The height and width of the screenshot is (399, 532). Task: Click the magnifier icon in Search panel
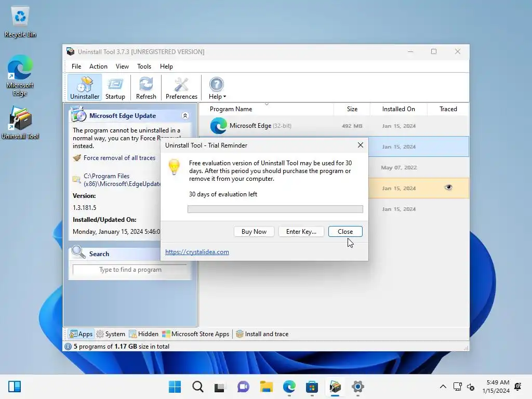pos(78,252)
